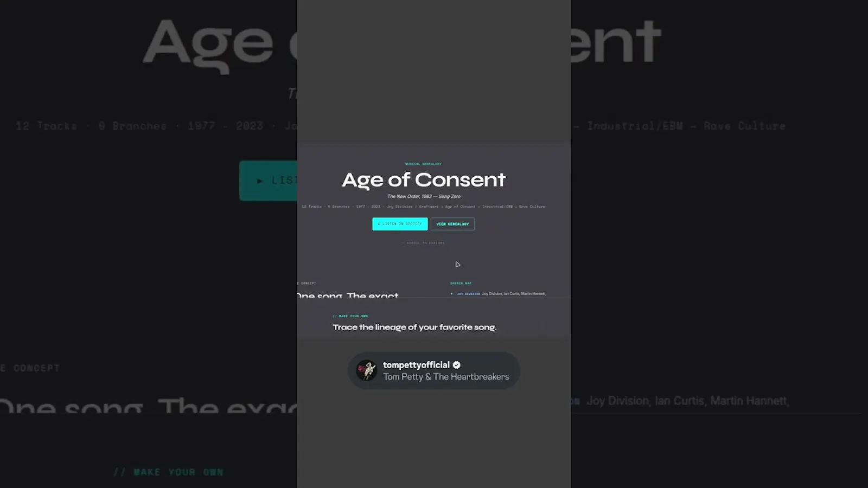Viewport: 868px width, 488px height.
Task: Click the blurred // MAKE YOUR OWN background text
Action: 168,472
